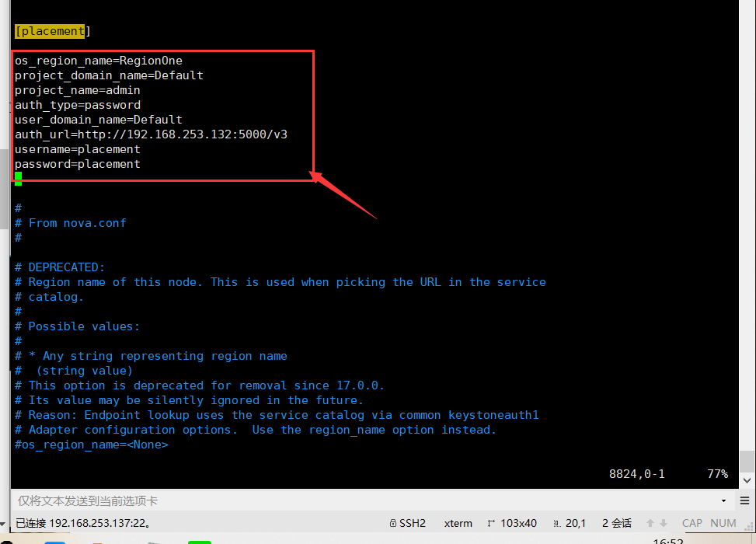Click the 'Its value may be silently ignored' line

[x=189, y=400]
